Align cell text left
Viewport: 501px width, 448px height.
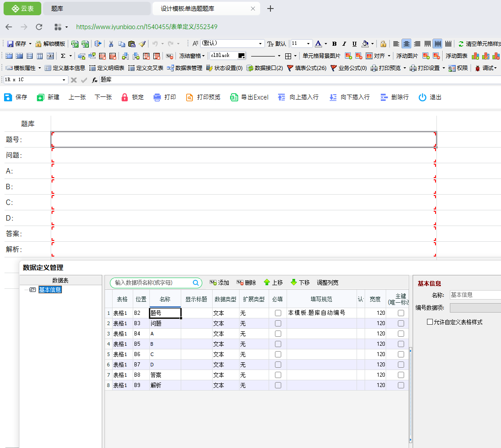396,44
